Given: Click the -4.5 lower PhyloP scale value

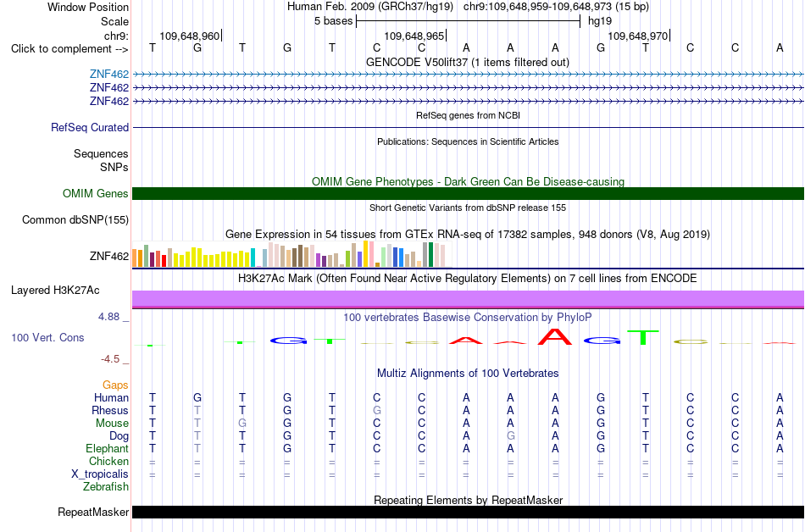Looking at the screenshot, I should click(110, 359).
